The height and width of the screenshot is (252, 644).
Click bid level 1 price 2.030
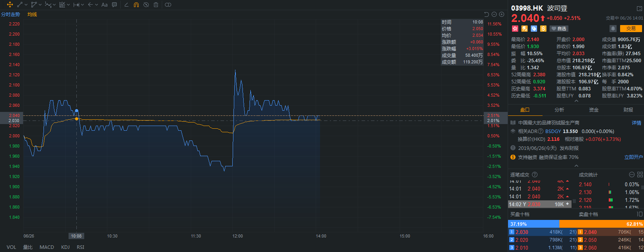(522, 232)
